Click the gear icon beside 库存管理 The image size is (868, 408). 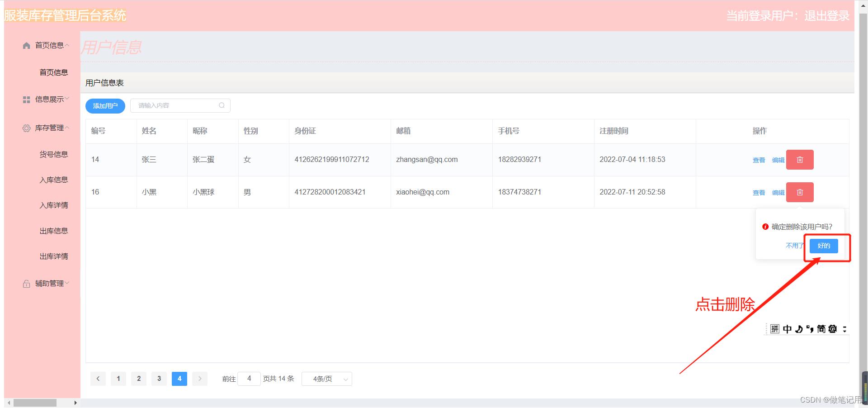point(26,128)
